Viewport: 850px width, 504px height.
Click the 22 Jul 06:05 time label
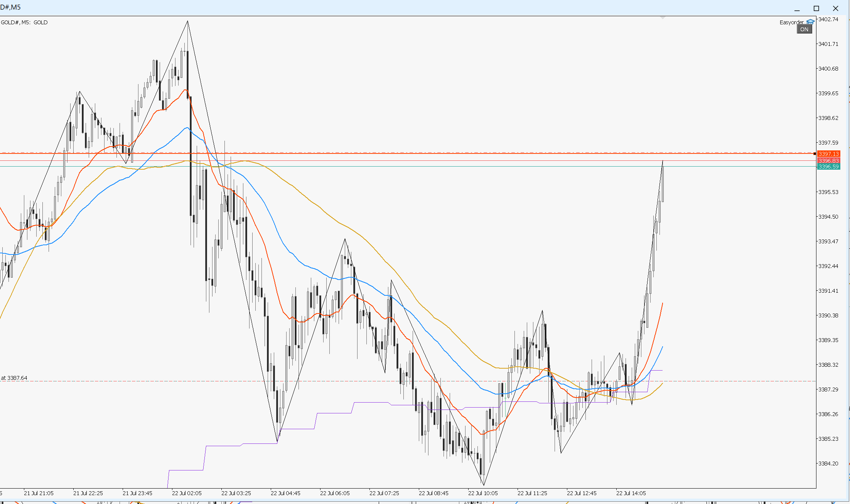click(335, 493)
